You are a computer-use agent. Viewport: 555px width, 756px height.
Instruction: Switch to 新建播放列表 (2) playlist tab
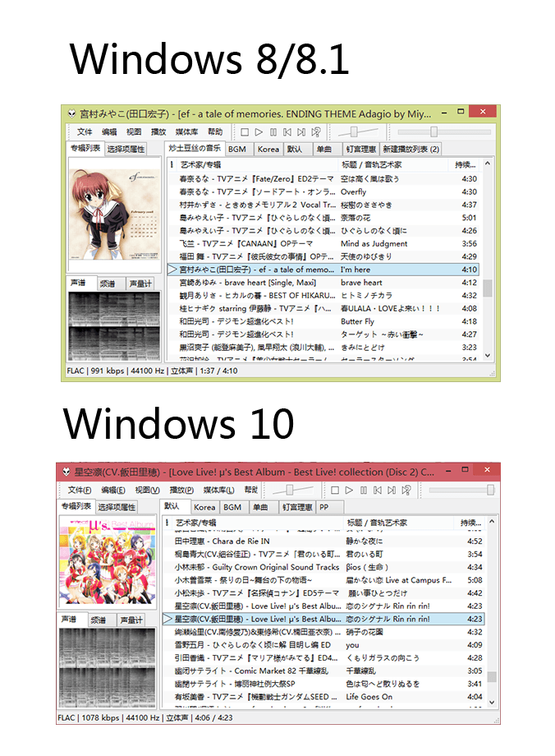pyautogui.click(x=411, y=149)
